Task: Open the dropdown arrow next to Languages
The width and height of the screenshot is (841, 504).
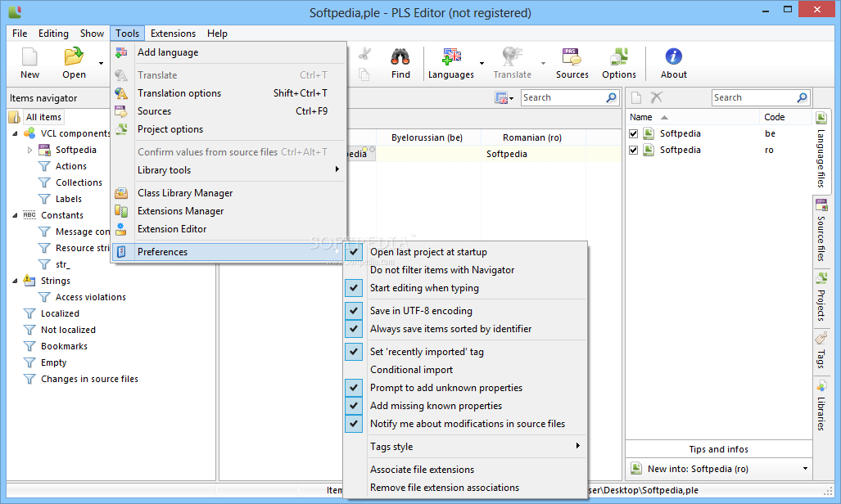Action: tap(482, 63)
